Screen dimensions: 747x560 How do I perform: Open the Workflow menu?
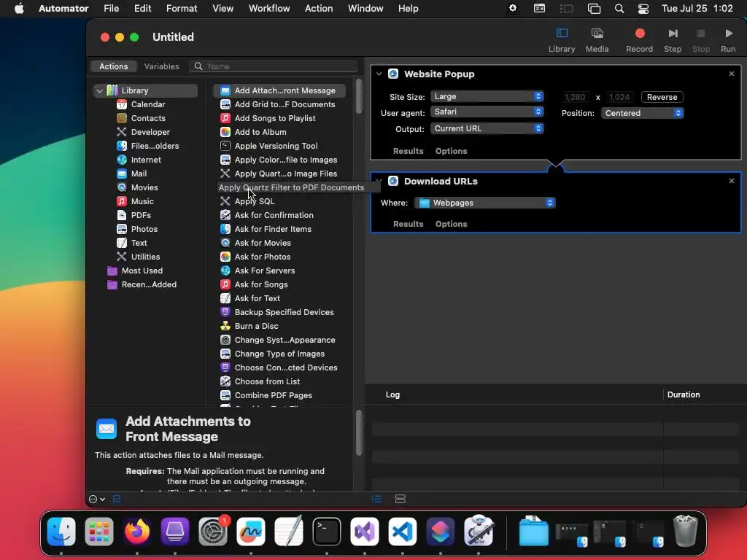click(269, 8)
